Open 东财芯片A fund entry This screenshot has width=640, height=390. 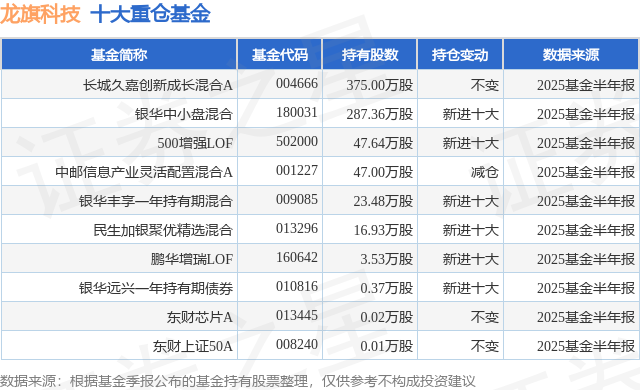(x=200, y=317)
